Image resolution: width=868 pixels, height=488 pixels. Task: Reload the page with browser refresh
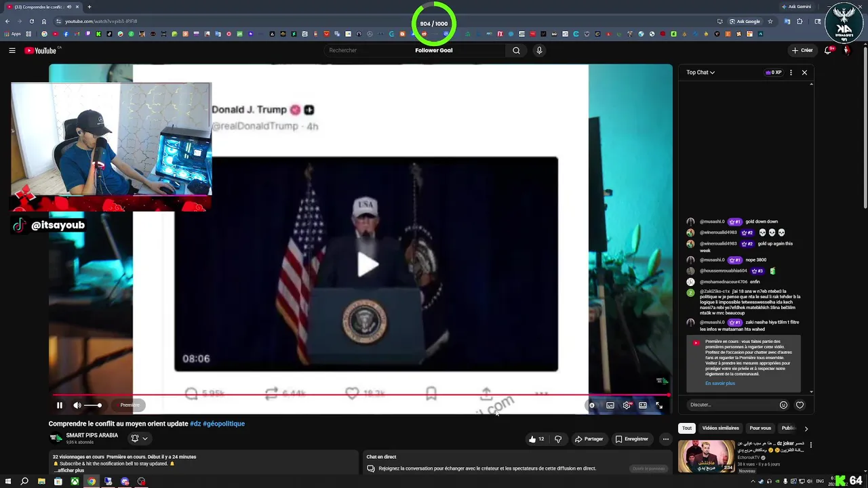(31, 21)
